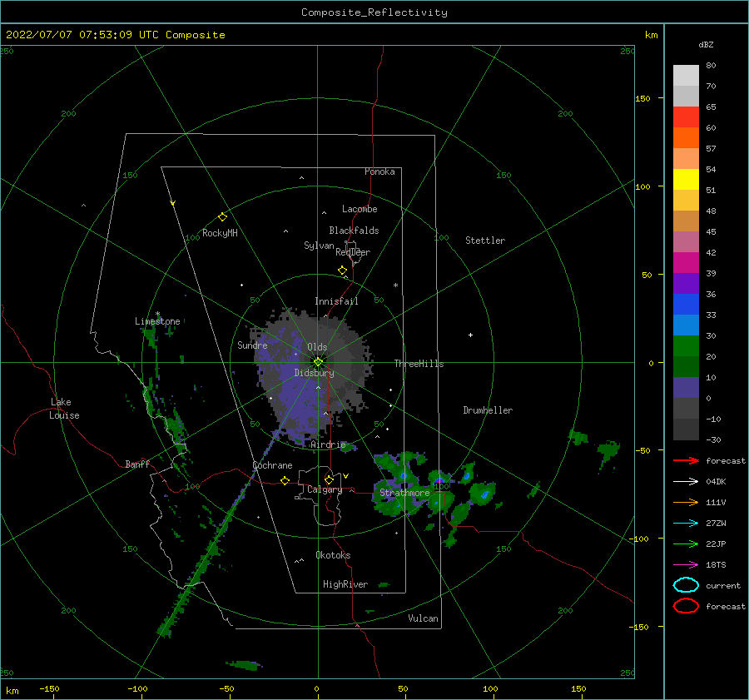Click the radar site marker at Olds
Viewport: 749px width, 700px height.
click(x=318, y=362)
